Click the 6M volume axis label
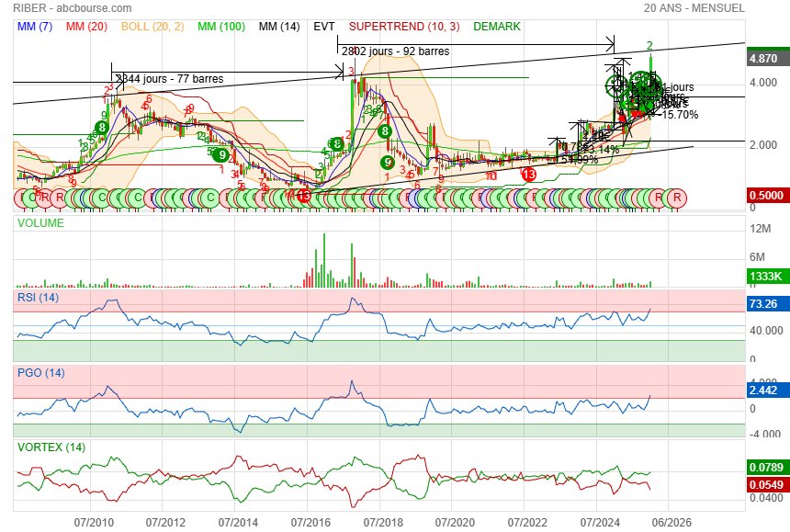790x532 pixels. pyautogui.click(x=757, y=257)
